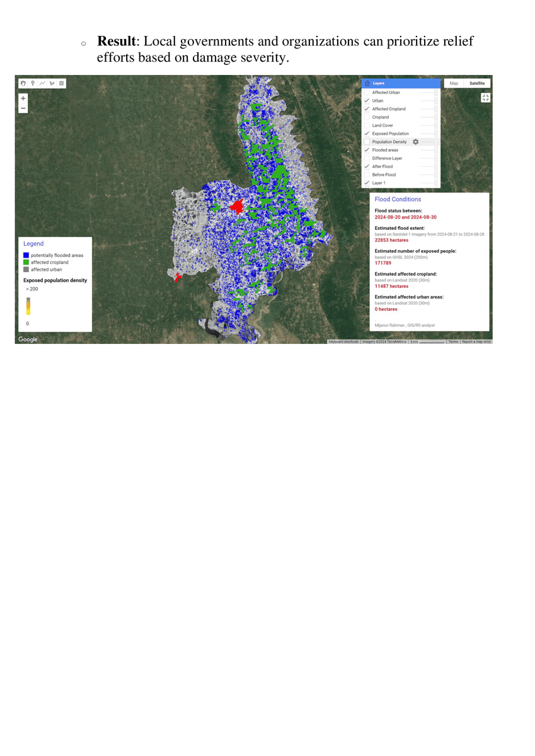This screenshot has height=756, width=535.
Task: Select the hand pan tool
Action: 23,83
